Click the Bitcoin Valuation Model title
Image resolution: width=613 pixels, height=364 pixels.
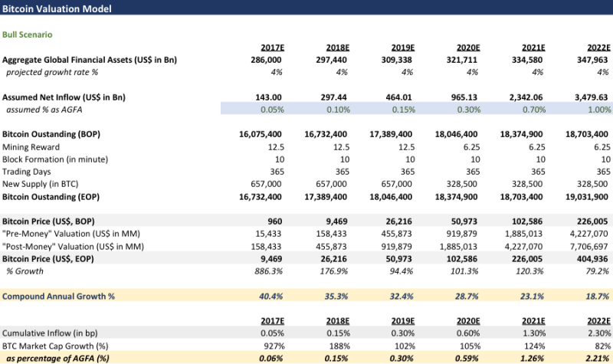[57, 8]
